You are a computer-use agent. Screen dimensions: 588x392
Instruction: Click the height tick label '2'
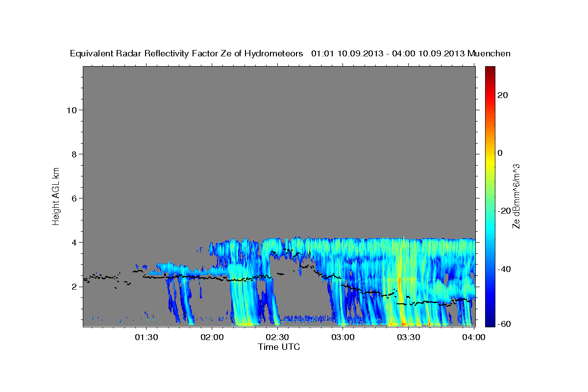coord(74,286)
